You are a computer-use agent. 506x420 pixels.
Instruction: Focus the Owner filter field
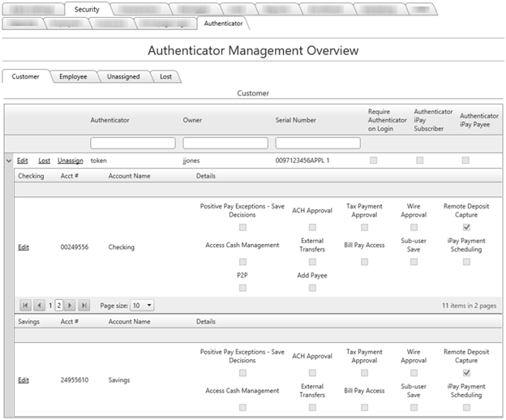[x=225, y=143]
